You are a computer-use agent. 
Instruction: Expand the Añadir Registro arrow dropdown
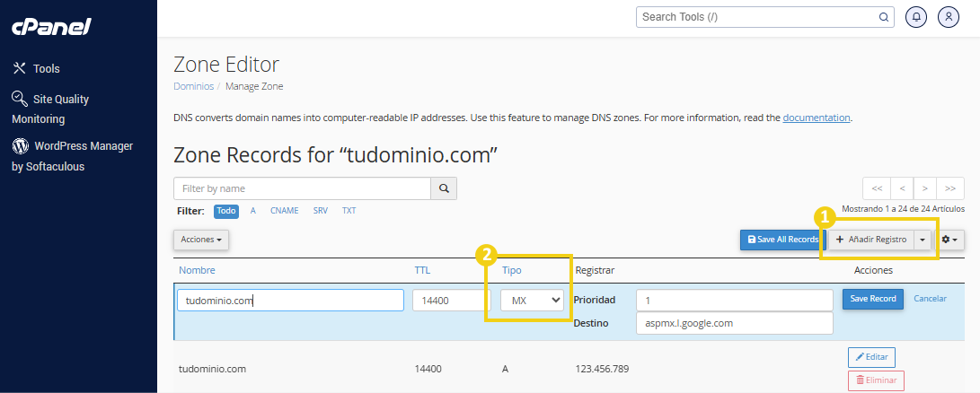pos(923,240)
